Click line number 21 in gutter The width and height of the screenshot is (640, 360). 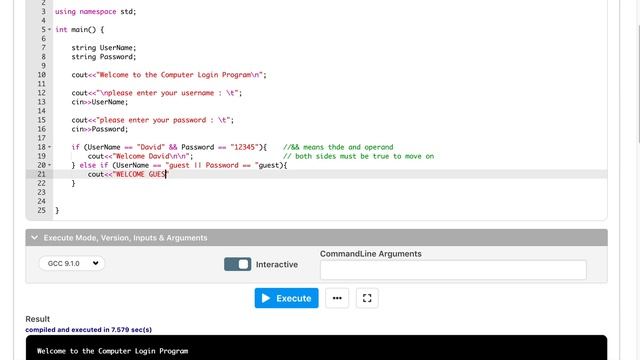tap(41, 174)
